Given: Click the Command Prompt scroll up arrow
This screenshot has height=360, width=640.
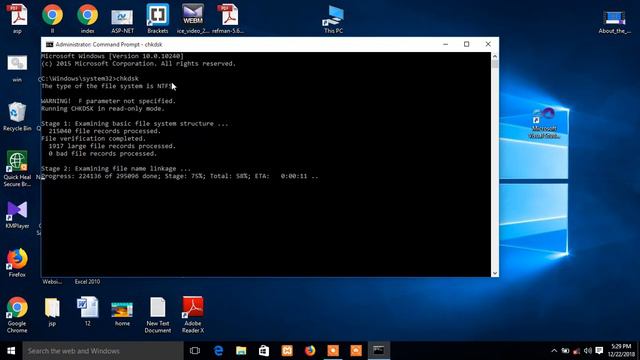Looking at the screenshot, I should pyautogui.click(x=495, y=56).
